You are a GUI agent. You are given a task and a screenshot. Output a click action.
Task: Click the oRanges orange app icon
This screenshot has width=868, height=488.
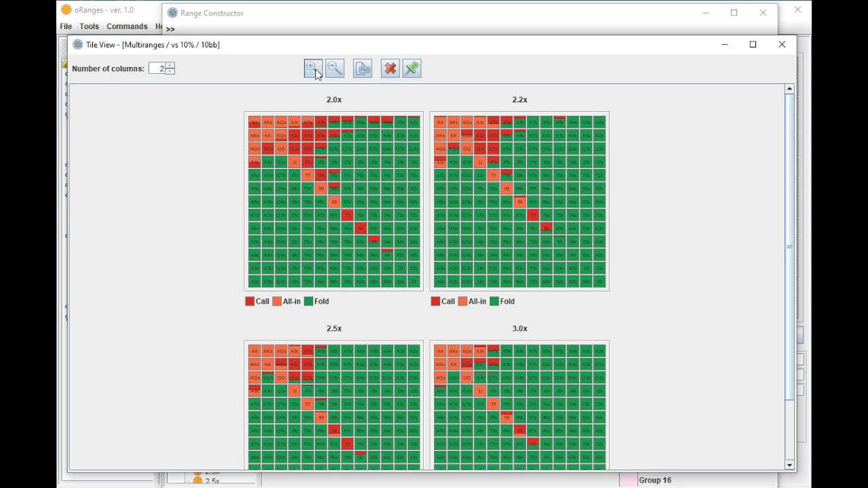coord(66,9)
